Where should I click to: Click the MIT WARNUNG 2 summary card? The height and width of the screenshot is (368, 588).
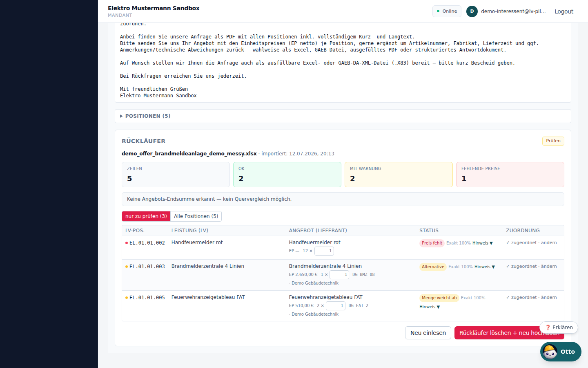(x=399, y=175)
